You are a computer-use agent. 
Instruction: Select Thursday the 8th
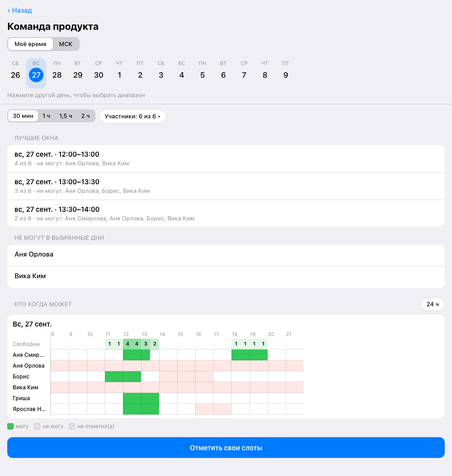[x=265, y=73]
